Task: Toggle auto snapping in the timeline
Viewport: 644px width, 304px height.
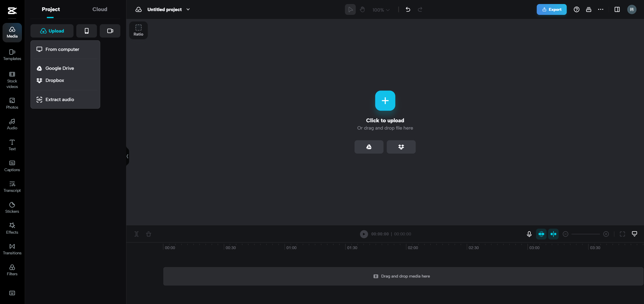Action: click(x=541, y=234)
